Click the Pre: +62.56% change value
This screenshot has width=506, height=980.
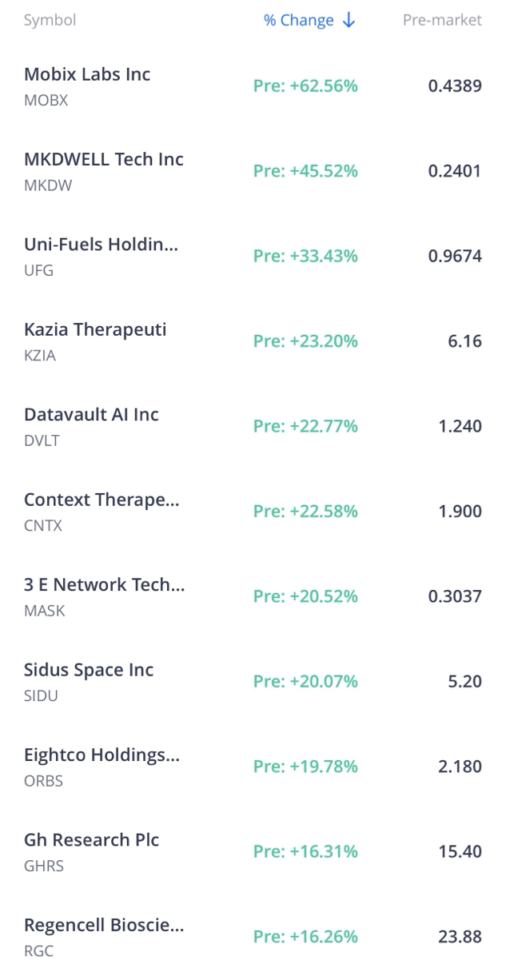click(x=305, y=86)
